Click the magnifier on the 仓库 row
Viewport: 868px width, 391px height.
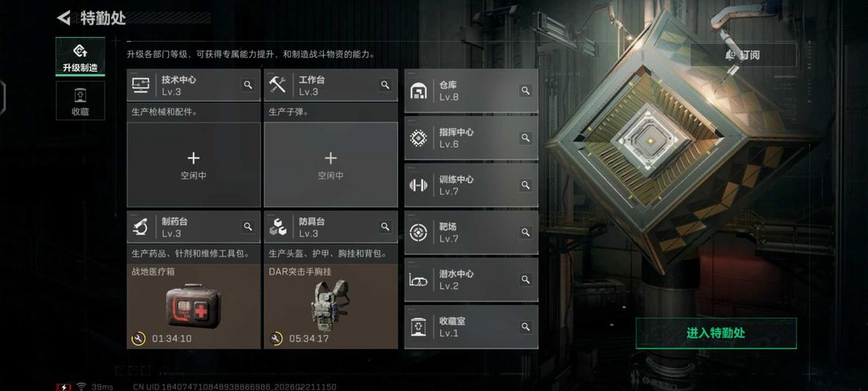[x=526, y=90]
